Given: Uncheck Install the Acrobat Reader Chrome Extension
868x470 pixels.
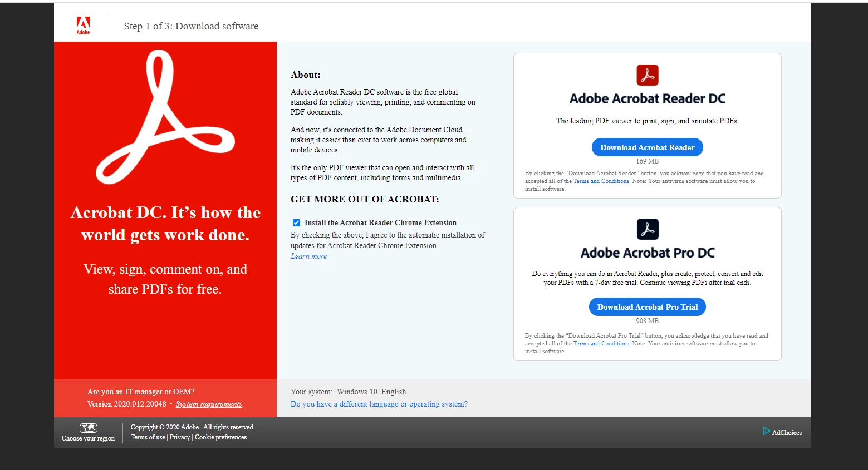Looking at the screenshot, I should tap(296, 222).
